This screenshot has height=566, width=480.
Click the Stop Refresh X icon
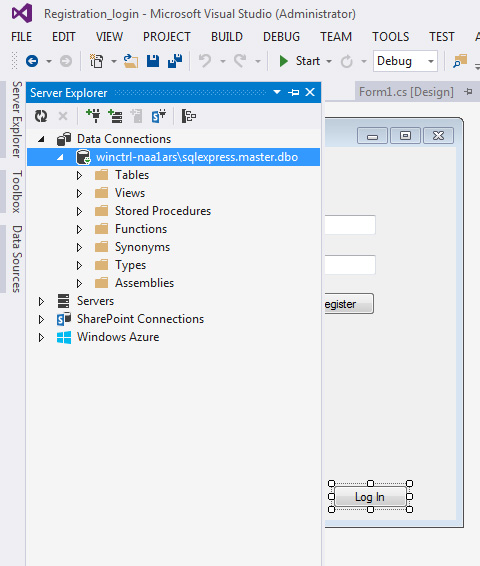(63, 116)
